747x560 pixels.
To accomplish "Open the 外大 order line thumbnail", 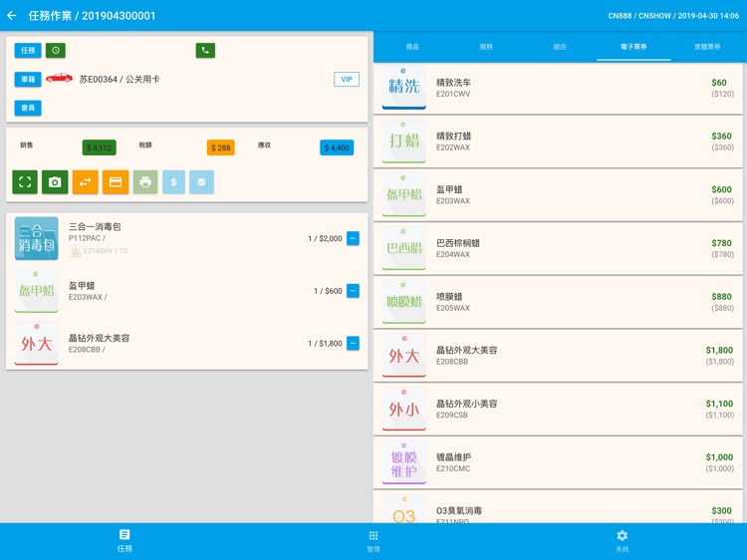I will tap(36, 343).
